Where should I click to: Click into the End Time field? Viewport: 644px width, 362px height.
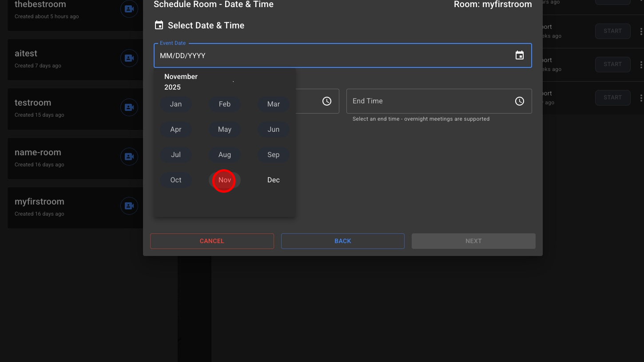pyautogui.click(x=426, y=101)
